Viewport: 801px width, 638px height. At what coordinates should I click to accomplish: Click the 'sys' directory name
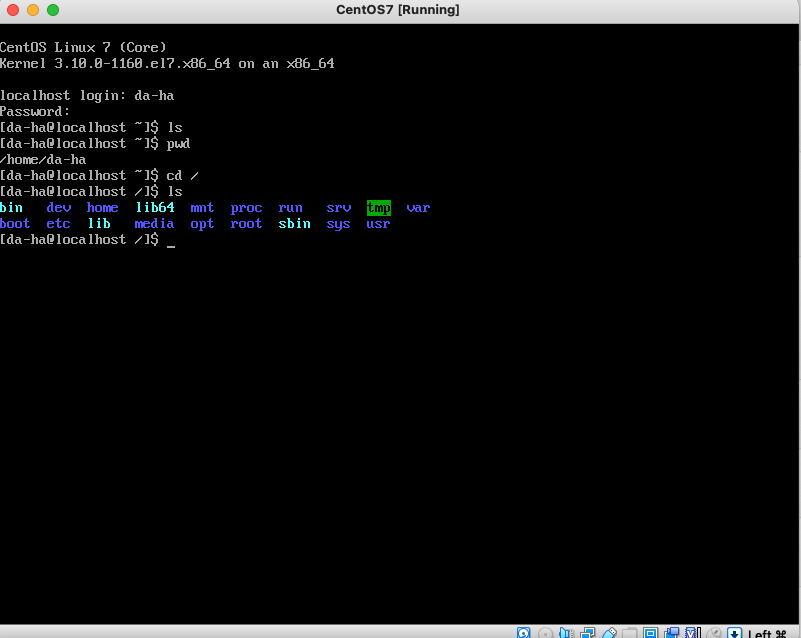tap(338, 224)
